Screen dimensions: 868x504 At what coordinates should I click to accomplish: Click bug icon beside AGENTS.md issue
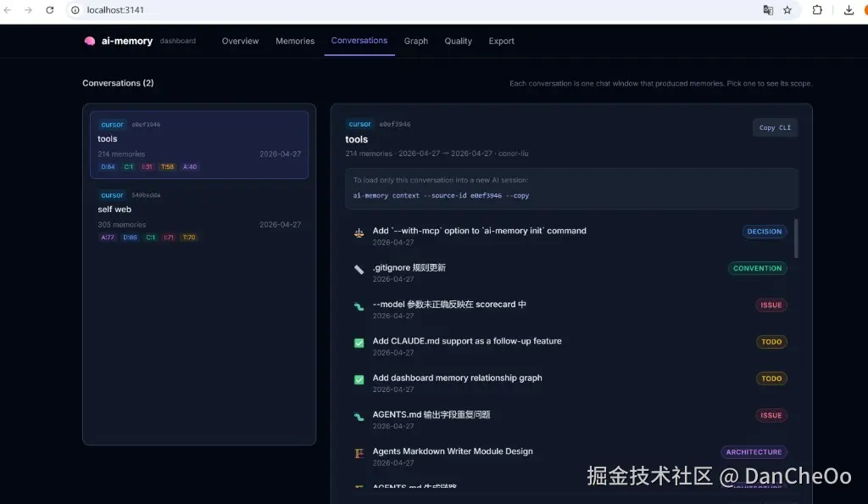click(x=359, y=417)
